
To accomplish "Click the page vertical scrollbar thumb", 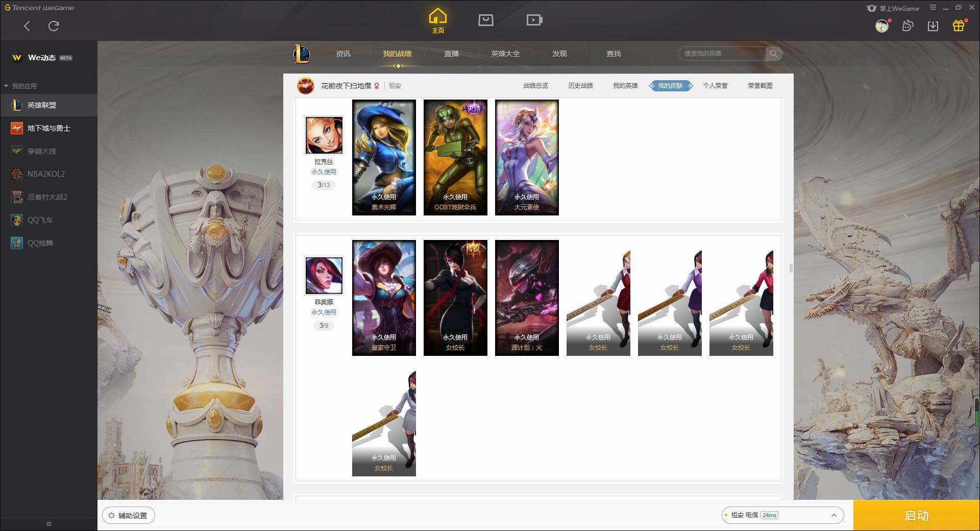I will (x=791, y=268).
